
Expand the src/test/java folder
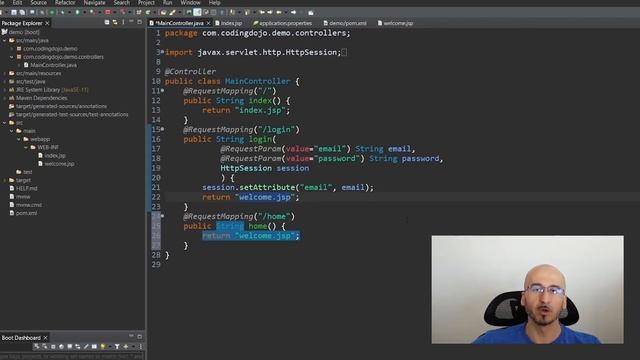pyautogui.click(x=4, y=82)
